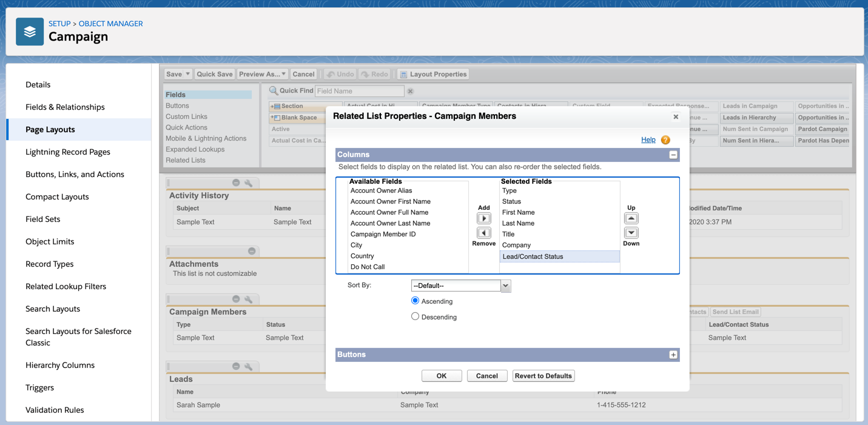Click Revert to Defaults button
Screen dimensions: 868x425
543,376
